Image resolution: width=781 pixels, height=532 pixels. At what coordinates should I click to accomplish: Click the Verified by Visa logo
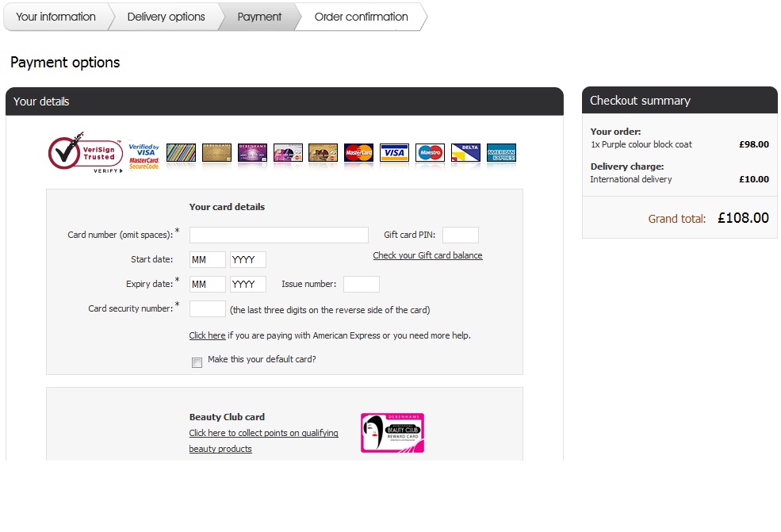[144, 156]
